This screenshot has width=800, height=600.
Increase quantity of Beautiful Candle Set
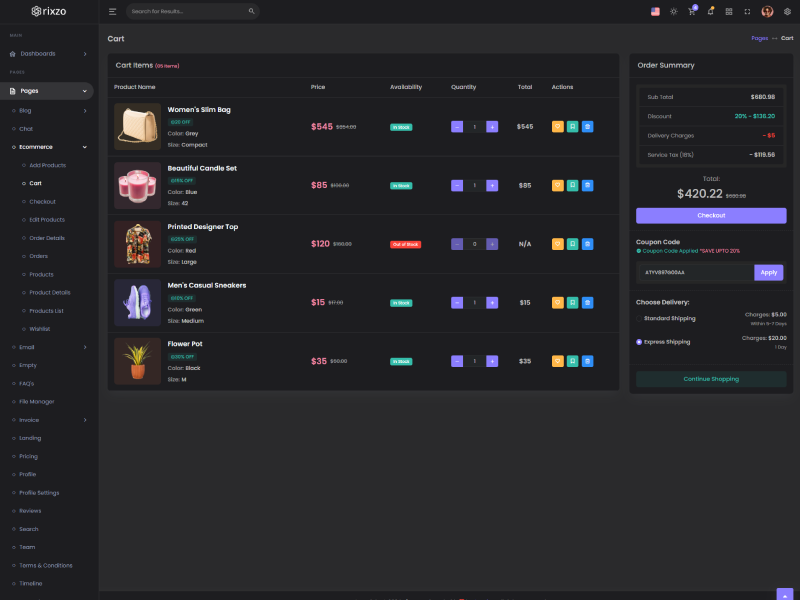(492, 186)
